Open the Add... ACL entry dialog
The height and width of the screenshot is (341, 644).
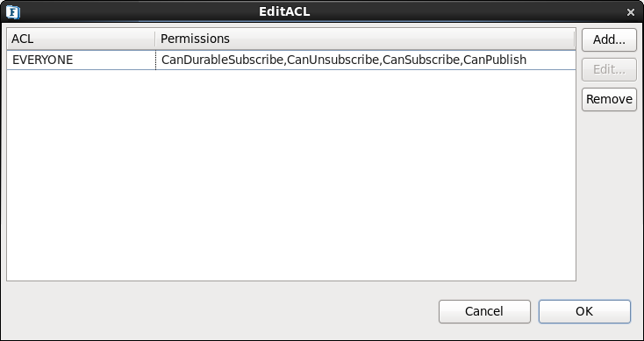point(609,39)
